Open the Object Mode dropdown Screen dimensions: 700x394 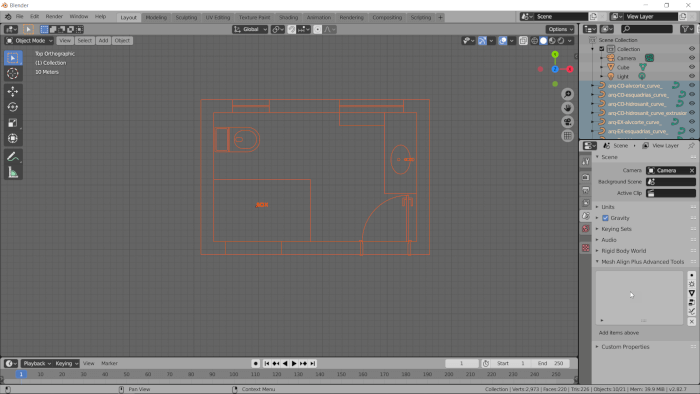(29, 41)
